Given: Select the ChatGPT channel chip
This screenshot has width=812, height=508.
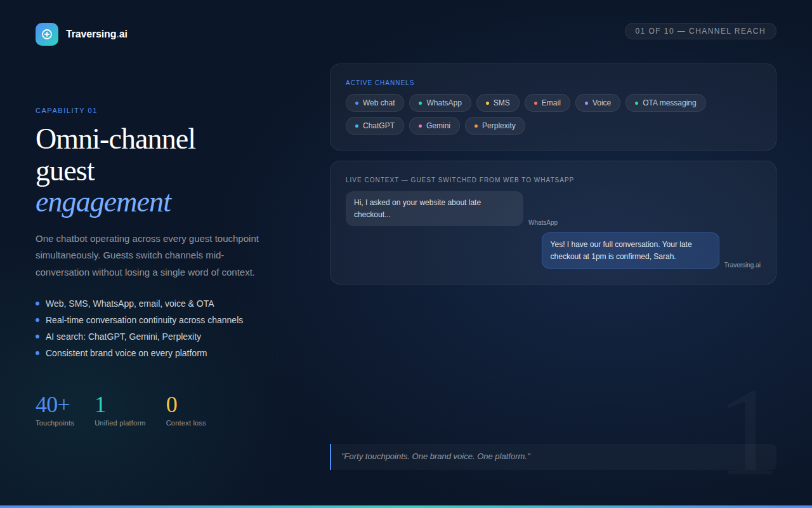Looking at the screenshot, I should click(x=375, y=126).
